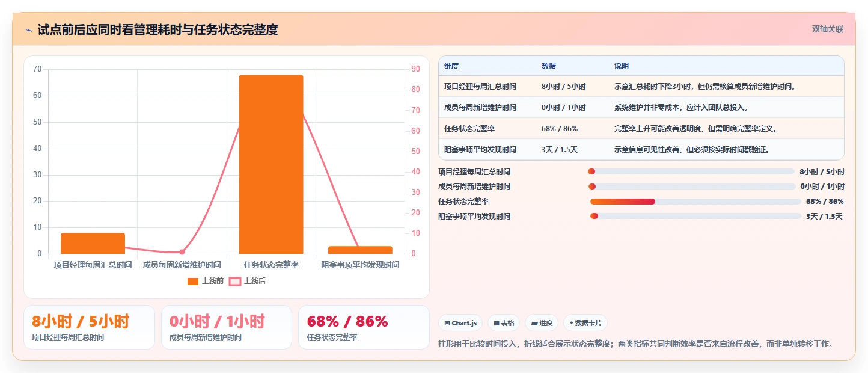This screenshot has width=868, height=373.
Task: Click the table cell 3天 / 1.5天
Action: click(x=559, y=150)
